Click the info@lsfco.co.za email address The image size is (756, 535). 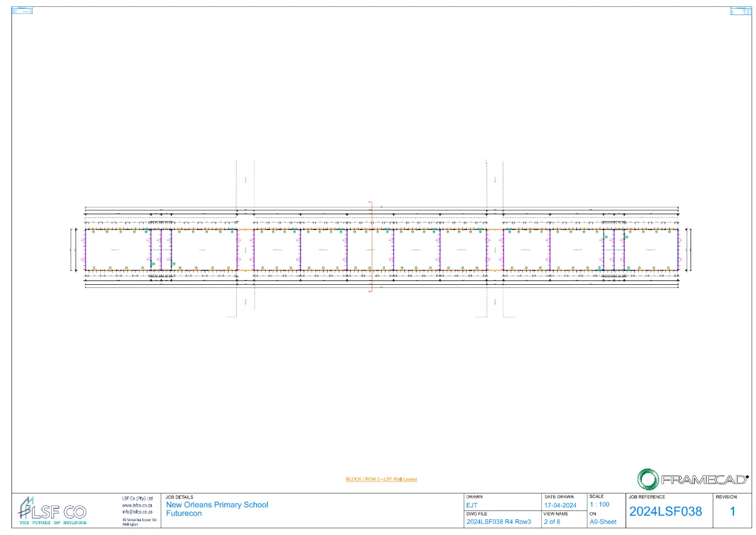(137, 512)
